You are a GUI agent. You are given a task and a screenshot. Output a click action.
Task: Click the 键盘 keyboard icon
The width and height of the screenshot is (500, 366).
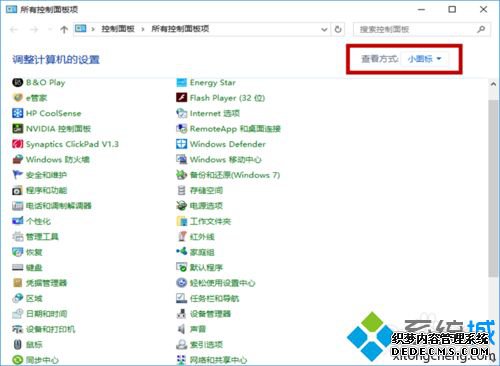[x=17, y=267]
